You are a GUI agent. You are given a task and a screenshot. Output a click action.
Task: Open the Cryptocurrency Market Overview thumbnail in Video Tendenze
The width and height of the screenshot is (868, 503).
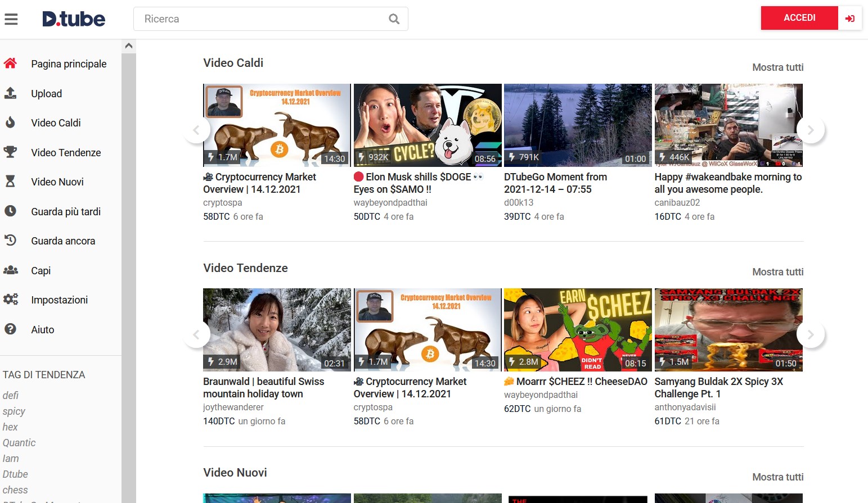pos(428,330)
